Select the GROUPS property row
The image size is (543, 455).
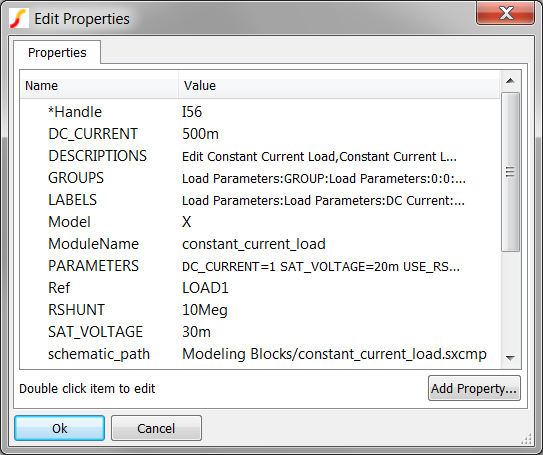pos(260,178)
